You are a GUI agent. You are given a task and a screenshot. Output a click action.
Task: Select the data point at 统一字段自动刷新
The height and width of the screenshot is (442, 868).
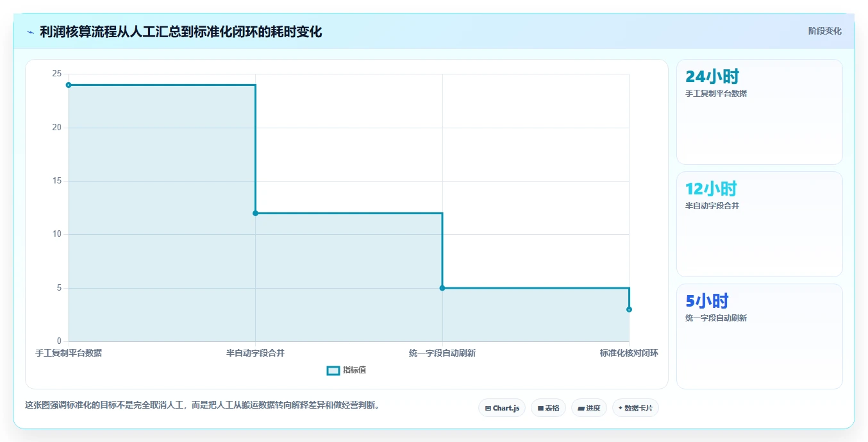(x=442, y=288)
